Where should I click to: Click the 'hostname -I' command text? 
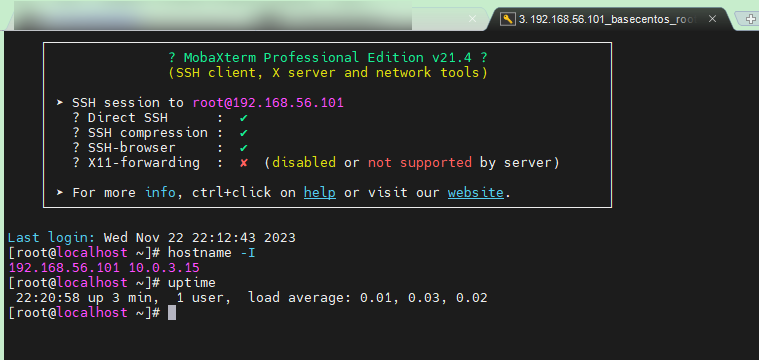212,253
